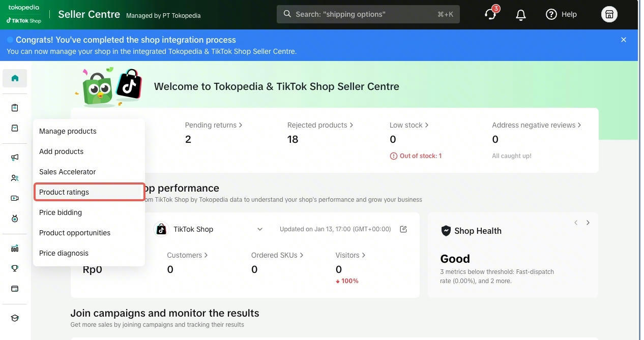The height and width of the screenshot is (340, 644).
Task: Open the graduation cap academy icon
Action: point(15,318)
